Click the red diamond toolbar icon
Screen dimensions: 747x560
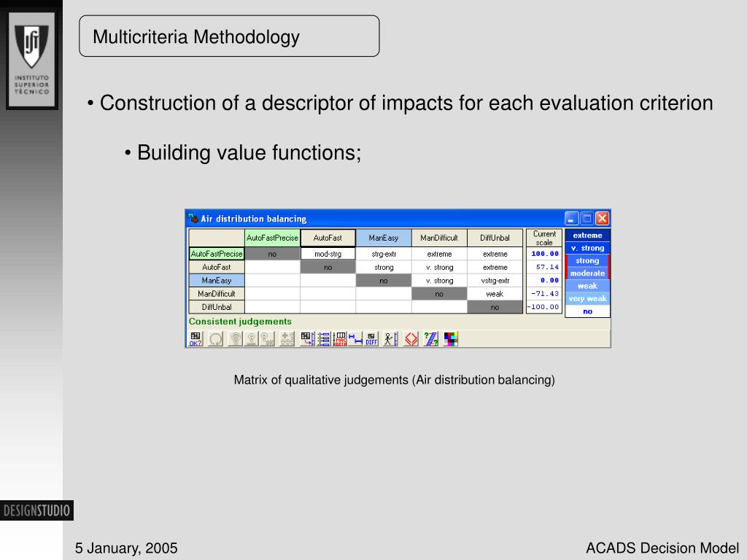coord(411,338)
